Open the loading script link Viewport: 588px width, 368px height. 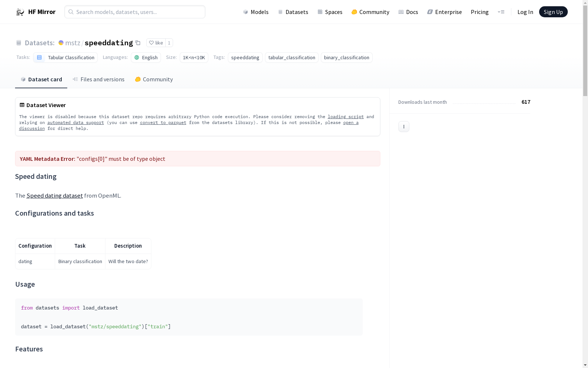click(x=346, y=117)
